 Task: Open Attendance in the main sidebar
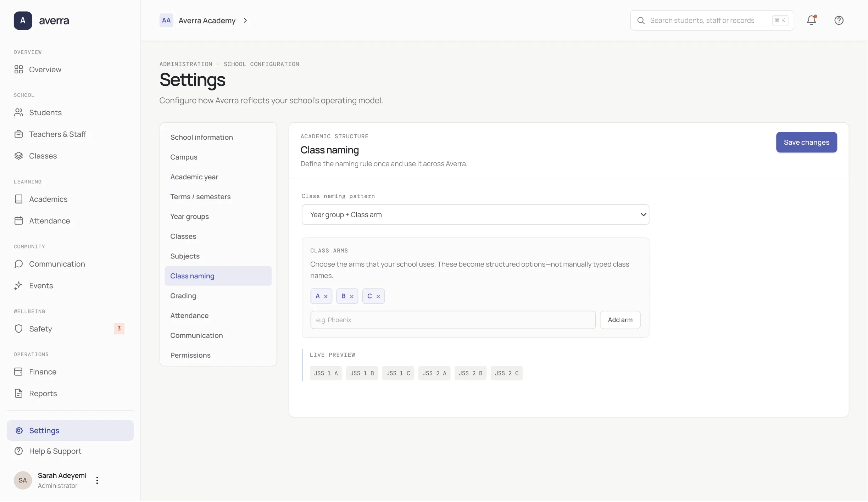(x=70, y=221)
